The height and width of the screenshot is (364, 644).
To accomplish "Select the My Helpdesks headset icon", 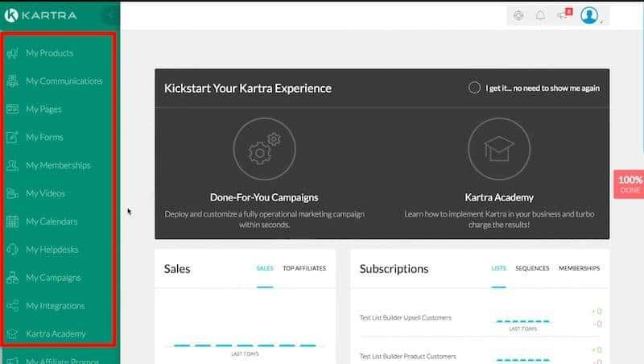I will pos(13,250).
